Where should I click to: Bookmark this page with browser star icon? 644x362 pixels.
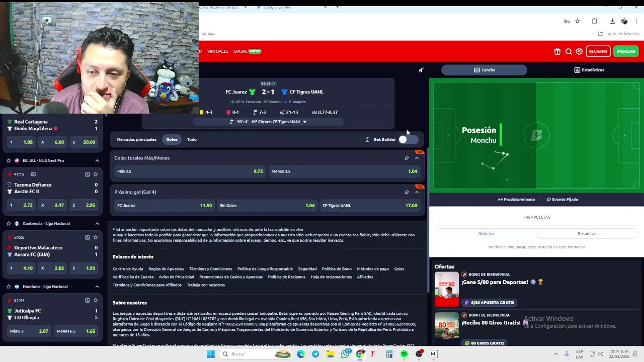578,21
